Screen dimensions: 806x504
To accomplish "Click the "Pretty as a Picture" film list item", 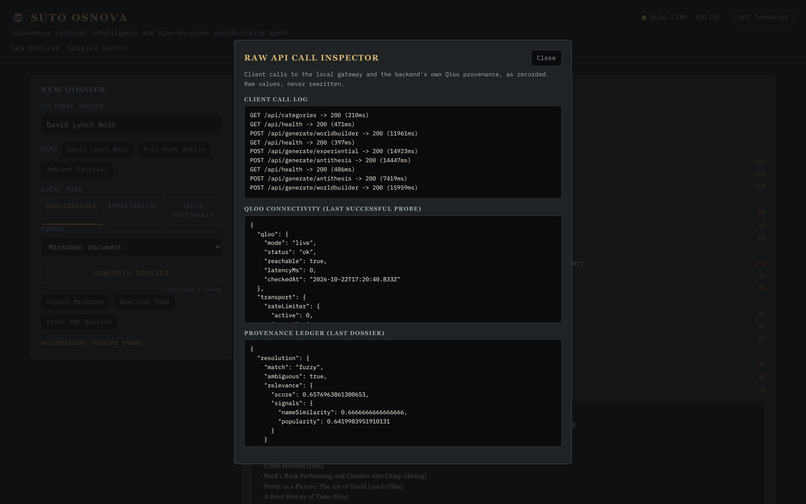I will (x=333, y=487).
